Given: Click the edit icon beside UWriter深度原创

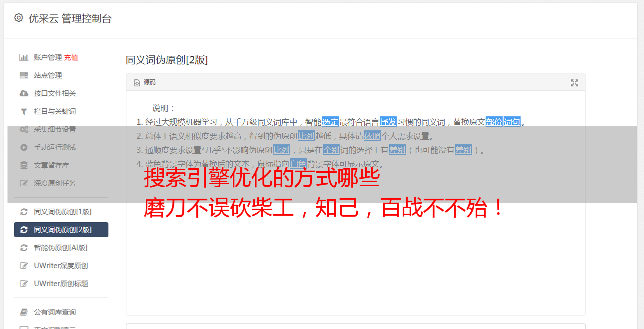Looking at the screenshot, I should point(23,266).
